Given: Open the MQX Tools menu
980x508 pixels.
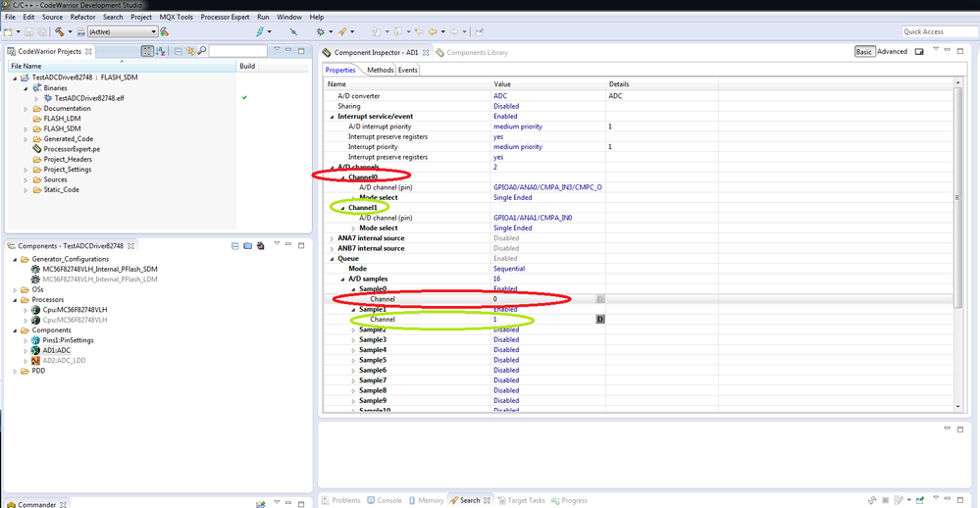Looking at the screenshot, I should (177, 17).
